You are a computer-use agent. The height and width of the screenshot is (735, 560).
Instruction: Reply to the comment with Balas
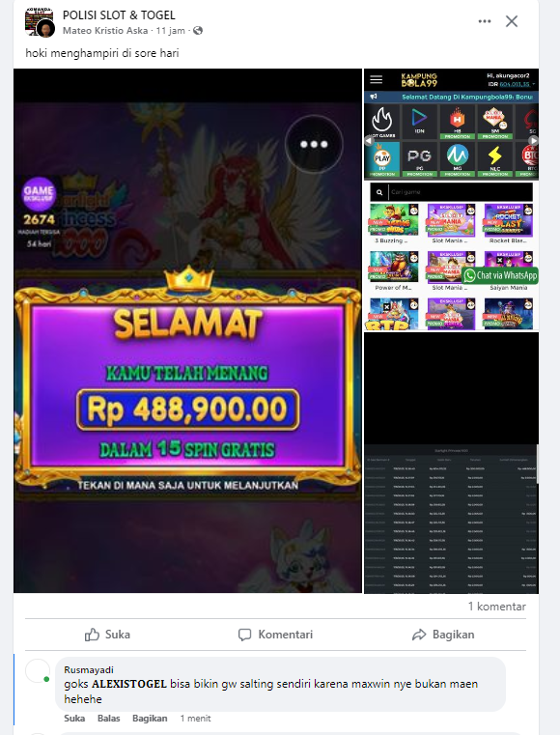[109, 719]
